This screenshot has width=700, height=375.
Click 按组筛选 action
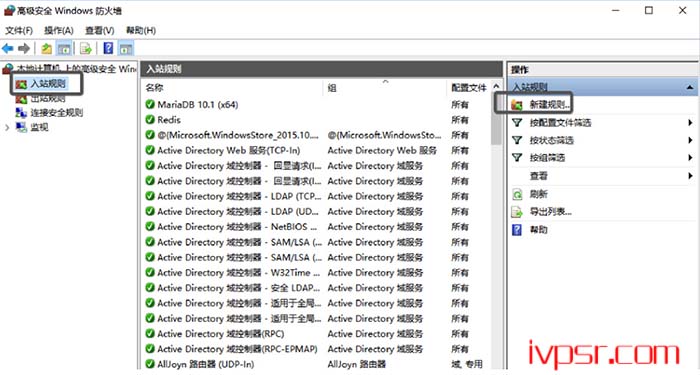(547, 158)
